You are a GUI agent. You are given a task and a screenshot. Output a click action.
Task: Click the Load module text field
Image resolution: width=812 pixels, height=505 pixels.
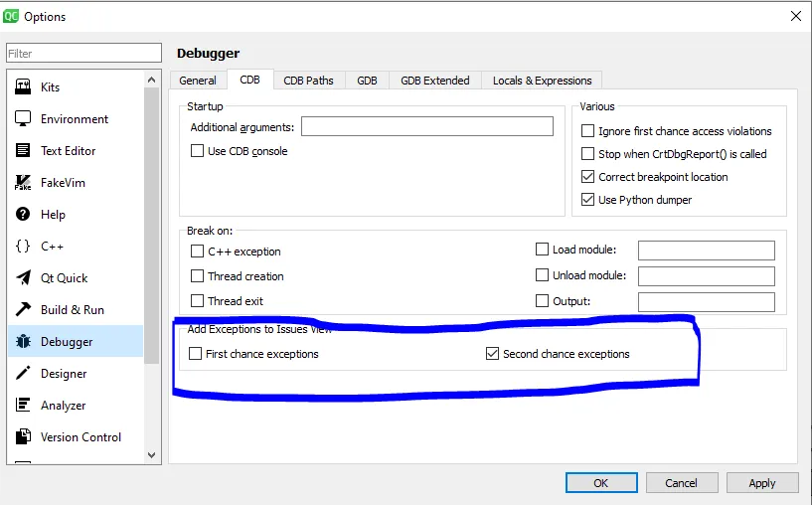(x=707, y=251)
